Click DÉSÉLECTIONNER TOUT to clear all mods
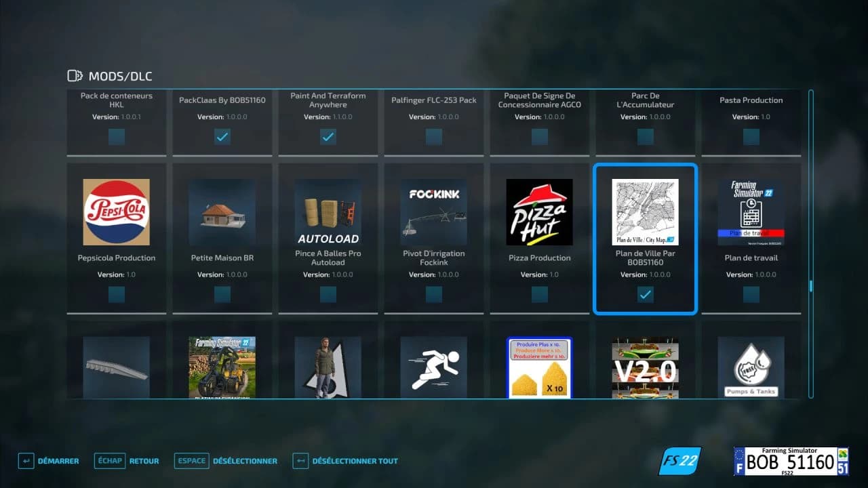This screenshot has height=488, width=868. (345, 461)
